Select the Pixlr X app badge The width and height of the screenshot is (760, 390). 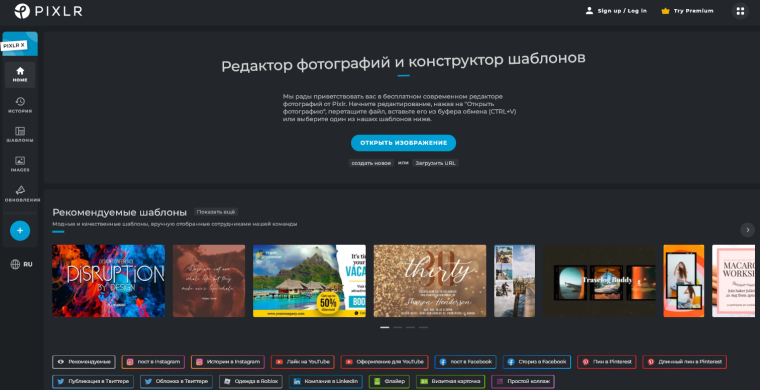20,44
